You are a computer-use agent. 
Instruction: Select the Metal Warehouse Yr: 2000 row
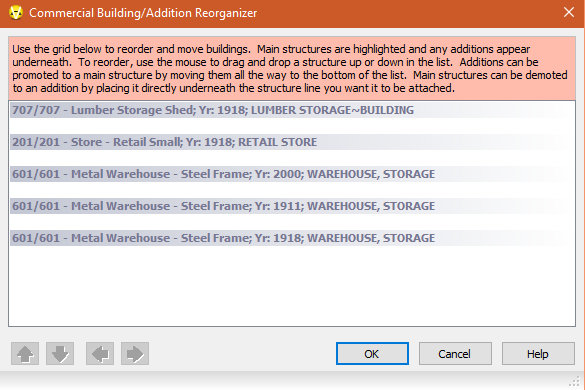coord(292,174)
